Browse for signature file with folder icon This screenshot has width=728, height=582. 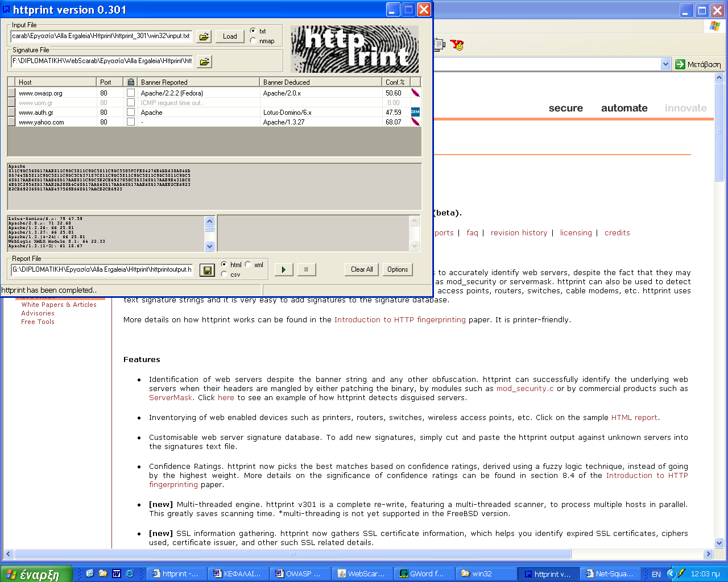[205, 61]
